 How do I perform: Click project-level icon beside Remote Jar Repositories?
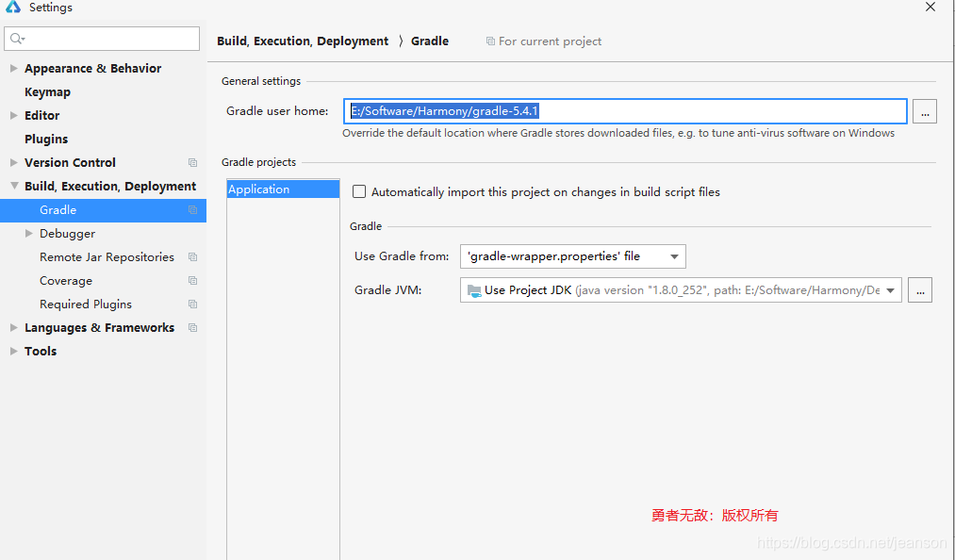click(x=192, y=257)
